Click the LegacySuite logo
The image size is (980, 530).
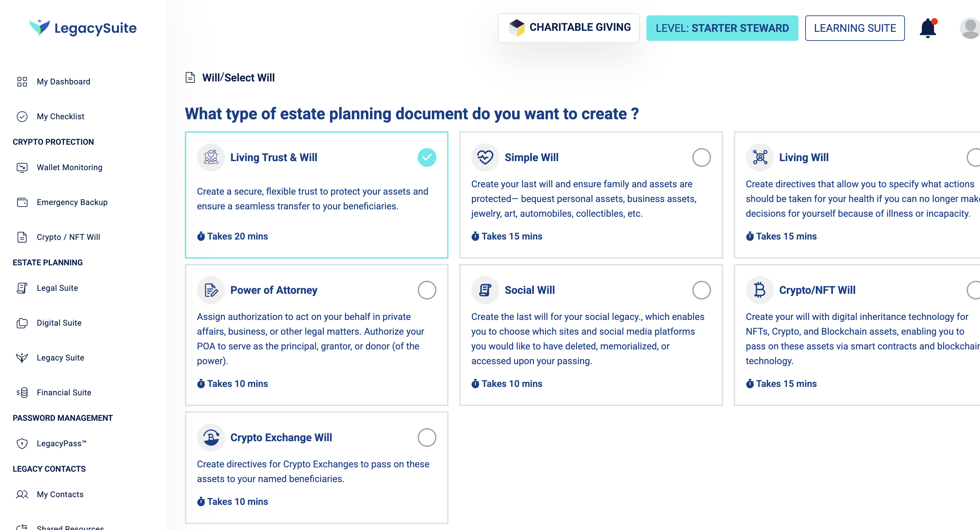tap(83, 28)
